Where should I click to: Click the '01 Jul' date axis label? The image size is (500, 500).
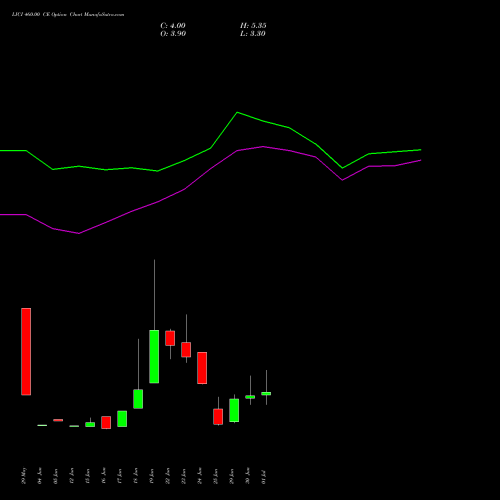click(264, 476)
